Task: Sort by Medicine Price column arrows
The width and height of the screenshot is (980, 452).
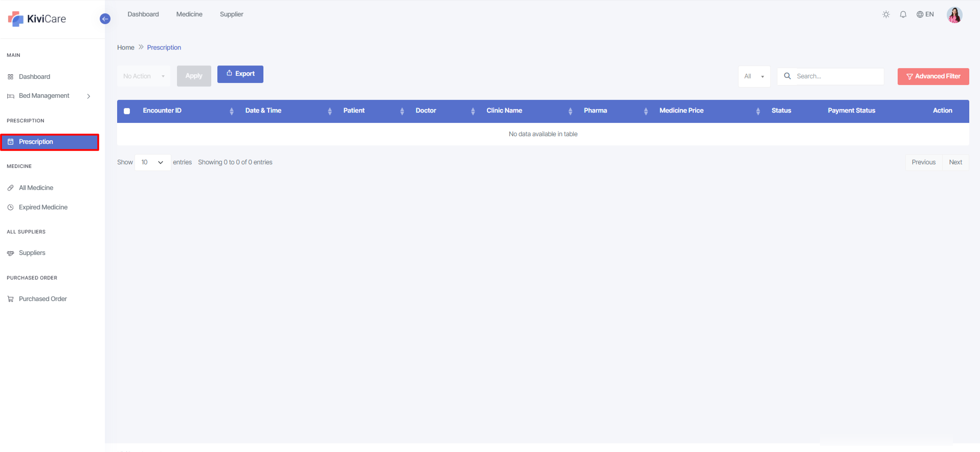Action: [758, 111]
